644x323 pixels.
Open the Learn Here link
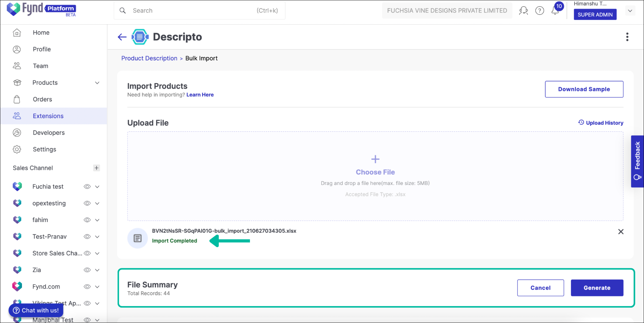click(x=200, y=94)
